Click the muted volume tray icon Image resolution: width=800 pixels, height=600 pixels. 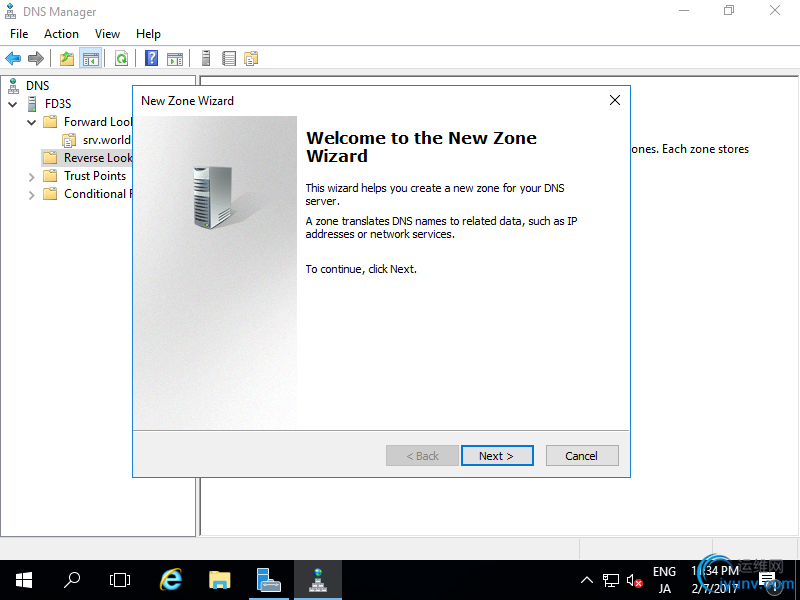pos(634,581)
